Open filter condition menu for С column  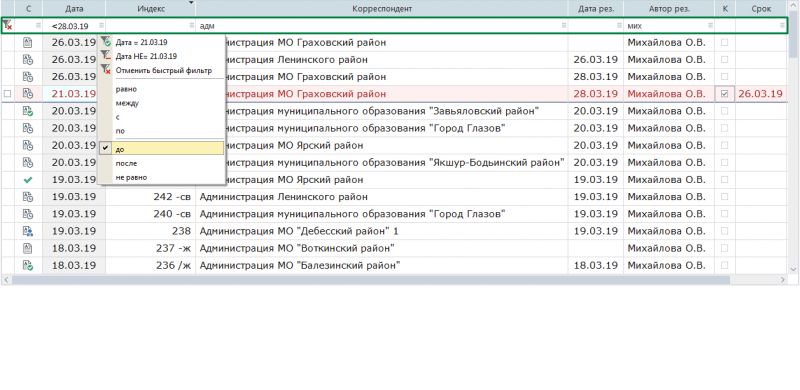click(38, 25)
